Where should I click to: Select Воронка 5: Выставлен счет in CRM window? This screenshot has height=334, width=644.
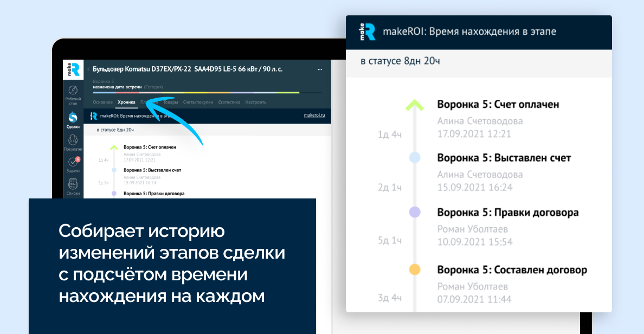[x=152, y=170]
